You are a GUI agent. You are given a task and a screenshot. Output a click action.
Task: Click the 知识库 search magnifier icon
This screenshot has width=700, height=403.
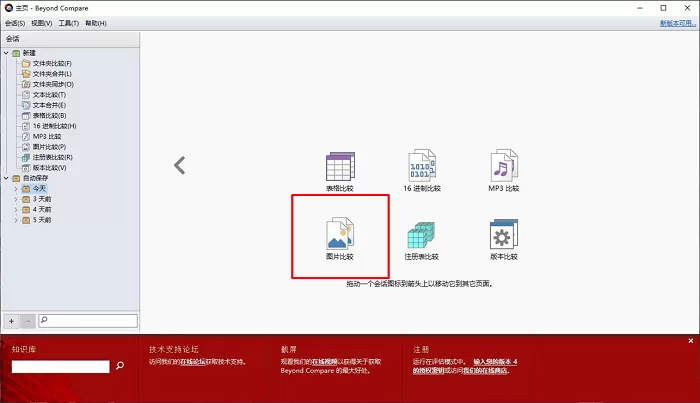(x=120, y=366)
